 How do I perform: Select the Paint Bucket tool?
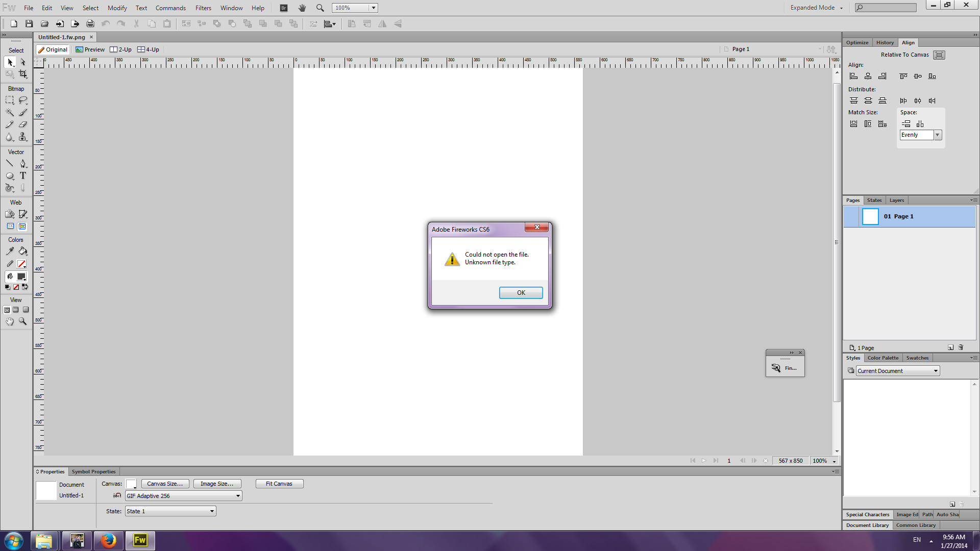(23, 251)
